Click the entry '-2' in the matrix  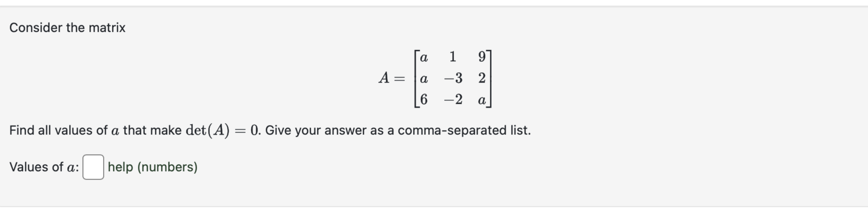click(453, 100)
